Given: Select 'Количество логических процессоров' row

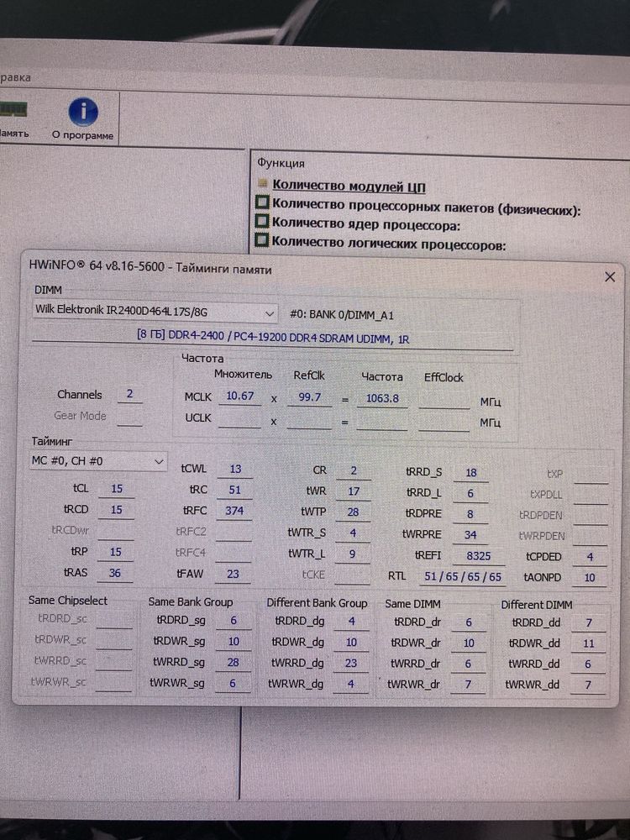Looking at the screenshot, I should tap(389, 244).
